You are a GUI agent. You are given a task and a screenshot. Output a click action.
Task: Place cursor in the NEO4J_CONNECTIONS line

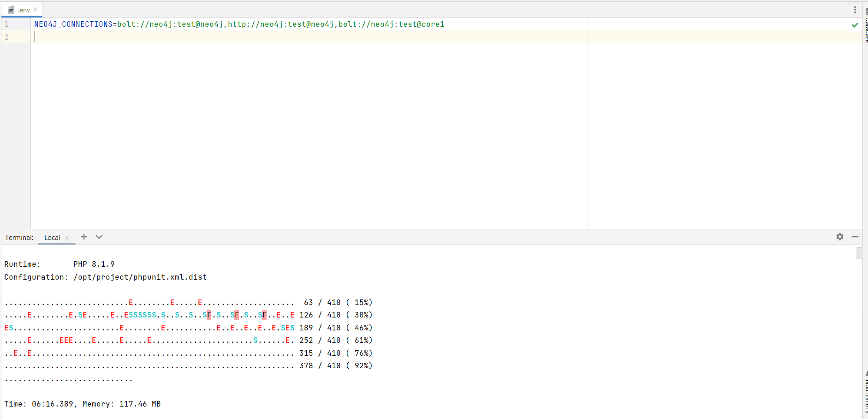(231, 24)
